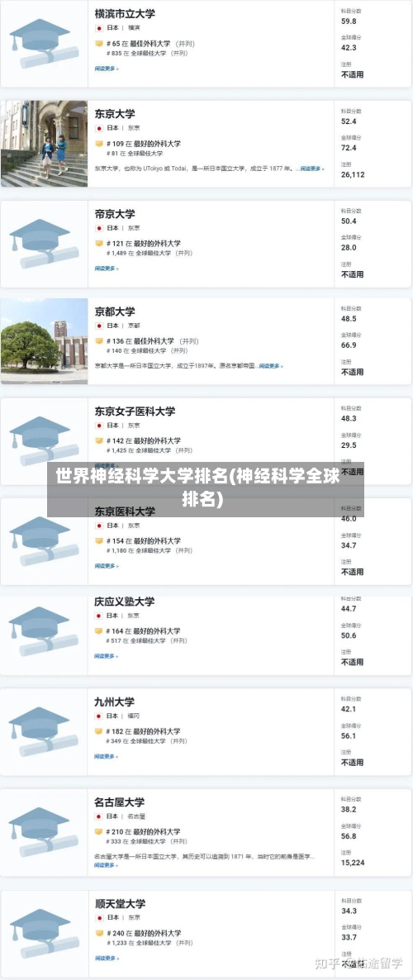Click the Japan flag under 庆应义塾大学
The width and height of the screenshot is (413, 980).
click(98, 616)
